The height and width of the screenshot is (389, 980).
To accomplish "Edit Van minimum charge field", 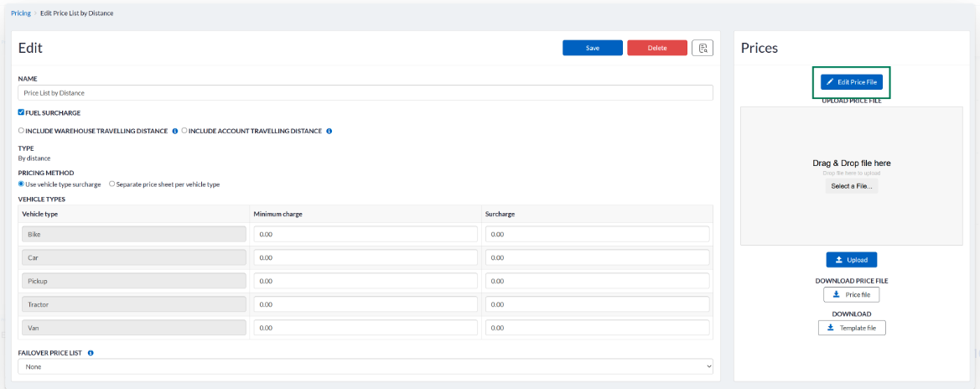I will (366, 328).
